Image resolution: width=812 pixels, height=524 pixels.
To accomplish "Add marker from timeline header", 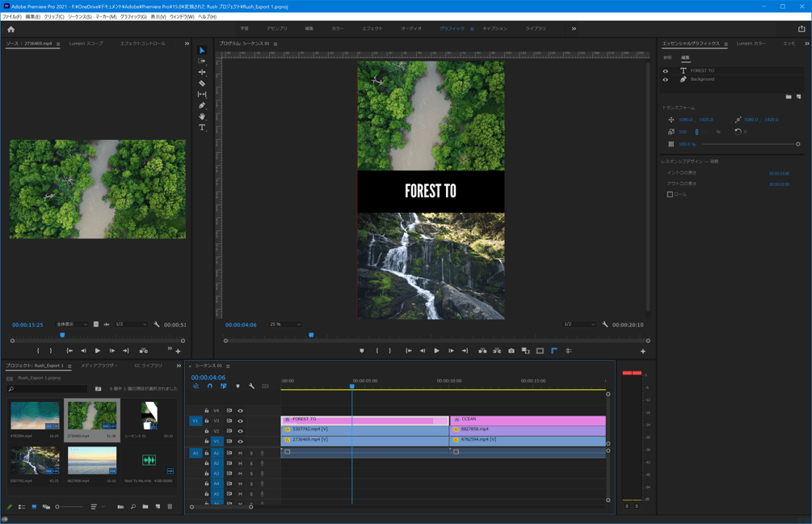I will [238, 387].
